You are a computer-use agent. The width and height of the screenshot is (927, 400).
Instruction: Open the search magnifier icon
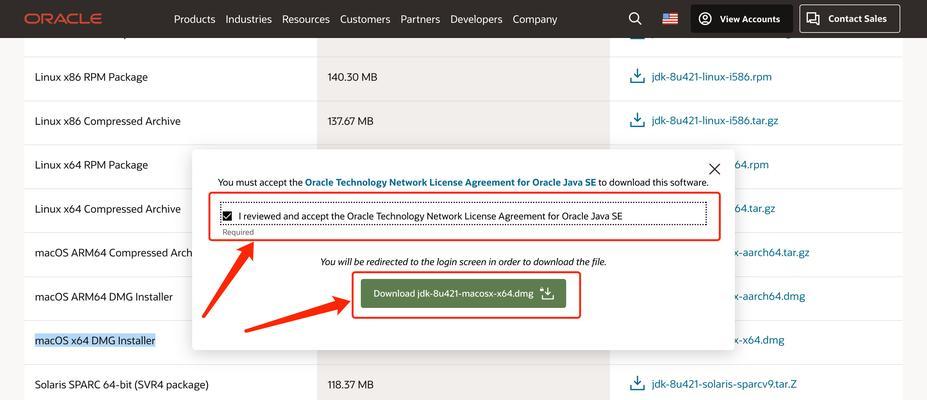point(635,19)
